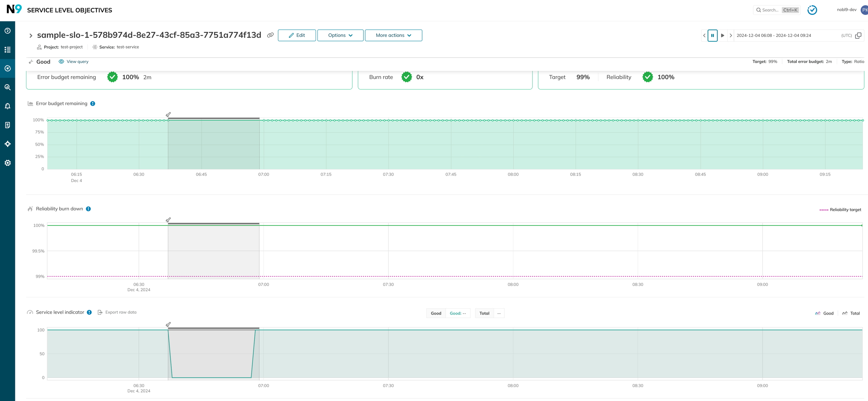Export raw data of service level indicator
The image size is (868, 401).
pyautogui.click(x=117, y=312)
